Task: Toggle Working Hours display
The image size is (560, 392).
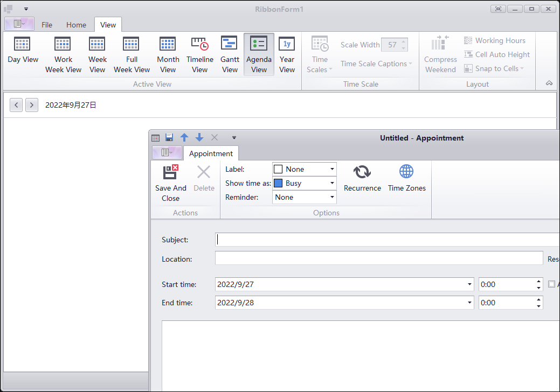Action: click(495, 41)
